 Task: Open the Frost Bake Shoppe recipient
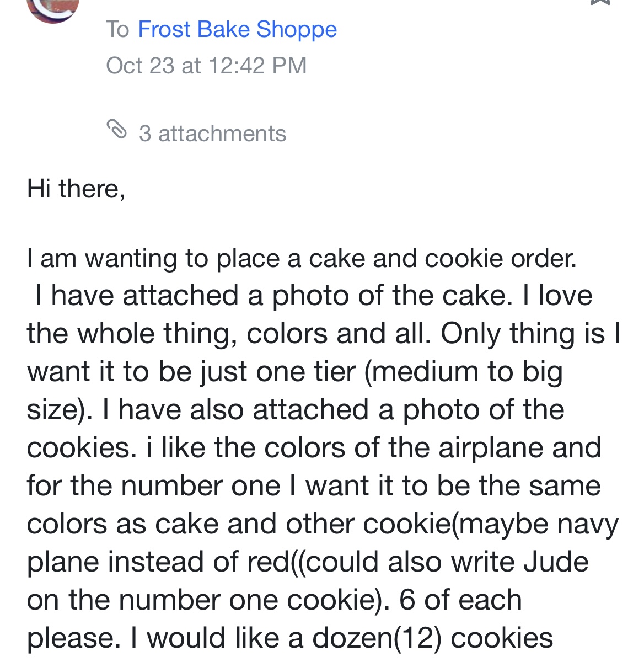coord(237,29)
